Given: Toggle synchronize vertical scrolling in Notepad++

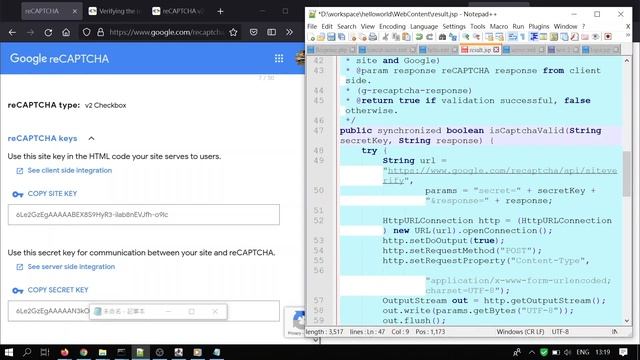Looking at the screenshot, I should click(489, 37).
